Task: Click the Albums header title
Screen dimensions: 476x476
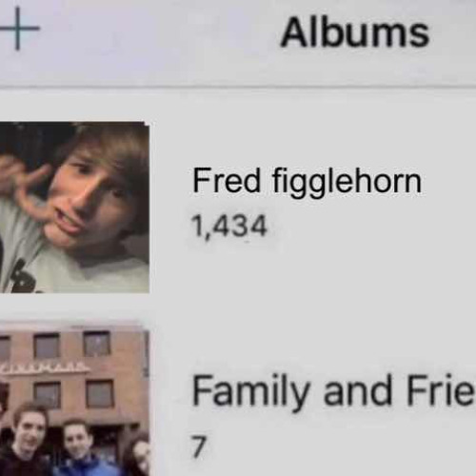Action: [355, 32]
